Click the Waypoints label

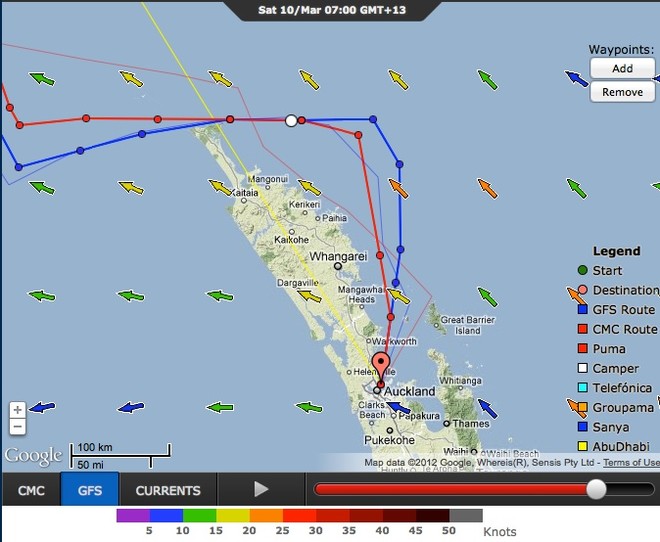coord(621,49)
